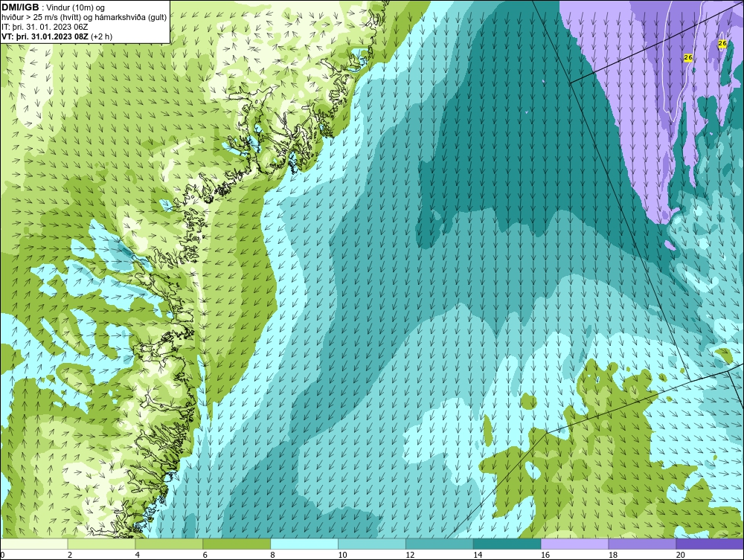
Task: Click the legend scale value '4'
Action: click(137, 555)
